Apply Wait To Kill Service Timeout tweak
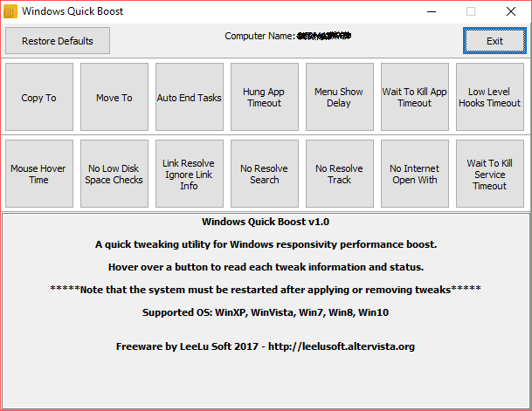Viewport: 532px width, 411px height. [x=489, y=174]
